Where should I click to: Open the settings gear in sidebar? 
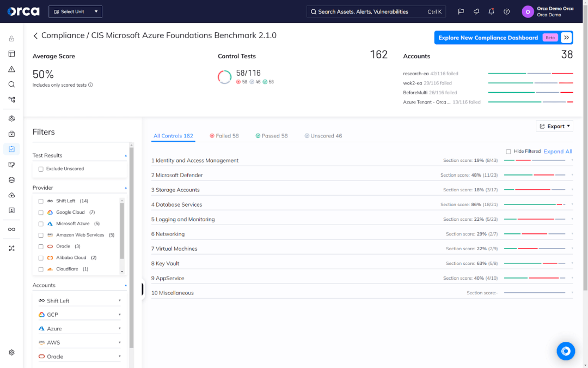(x=11, y=352)
